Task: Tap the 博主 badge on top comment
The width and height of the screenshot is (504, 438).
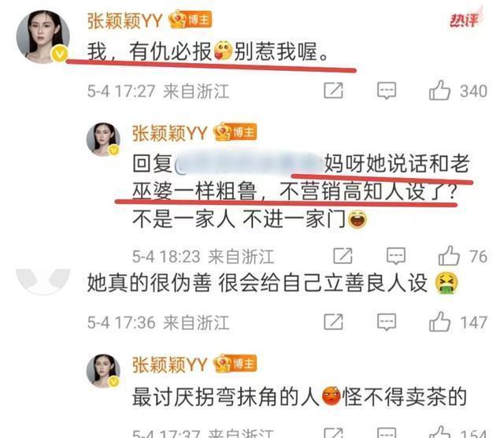Action: [191, 20]
